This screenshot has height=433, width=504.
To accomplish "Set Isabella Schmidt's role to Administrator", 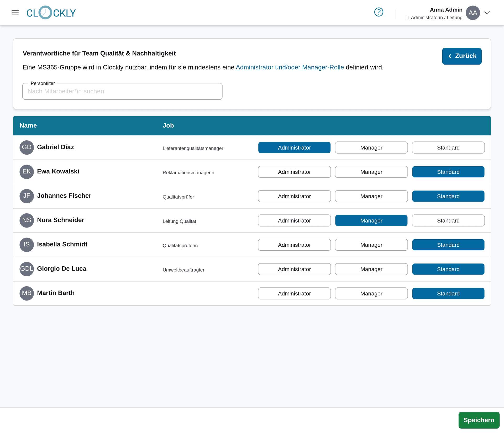I will (x=294, y=245).
